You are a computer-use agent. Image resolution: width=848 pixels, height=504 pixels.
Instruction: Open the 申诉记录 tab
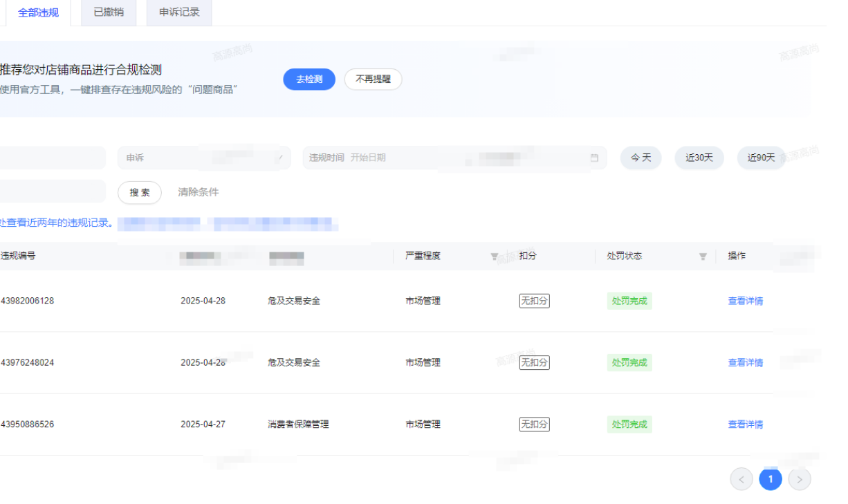tap(179, 12)
